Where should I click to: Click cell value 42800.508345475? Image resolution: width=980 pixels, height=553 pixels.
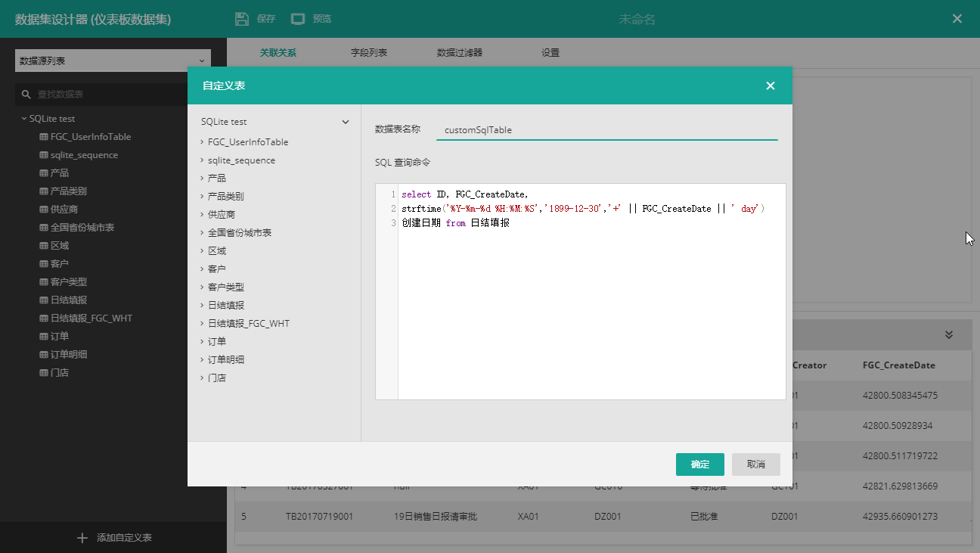click(x=900, y=396)
